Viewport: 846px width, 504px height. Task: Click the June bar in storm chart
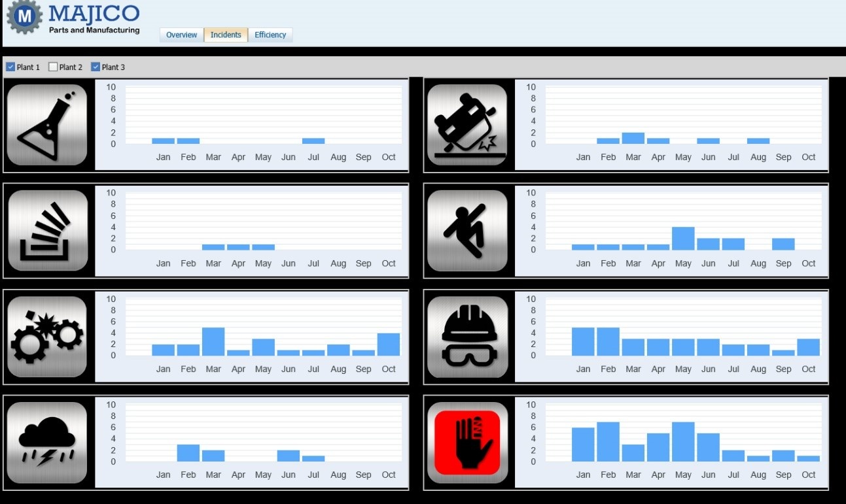tap(289, 456)
